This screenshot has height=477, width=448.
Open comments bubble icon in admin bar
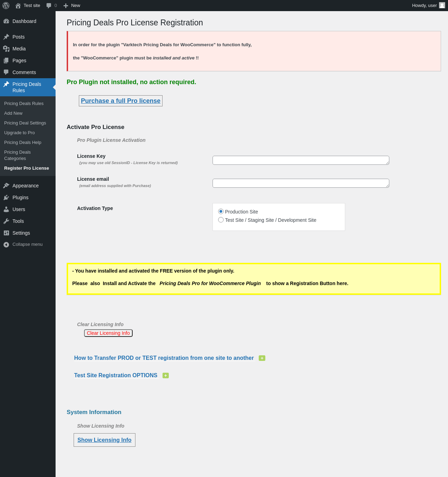[49, 6]
